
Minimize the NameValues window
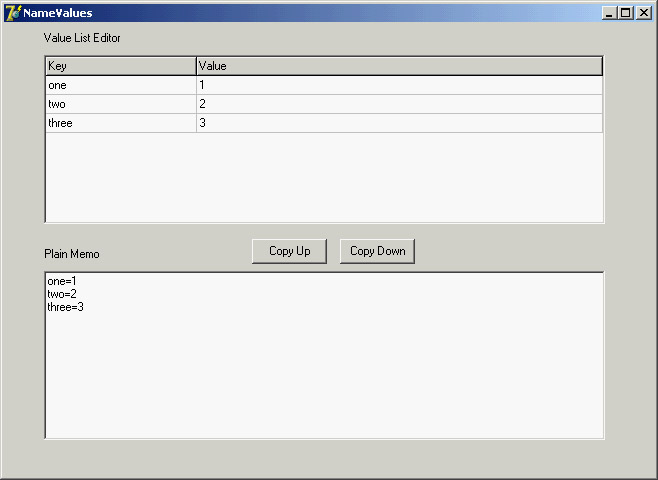[610, 13]
